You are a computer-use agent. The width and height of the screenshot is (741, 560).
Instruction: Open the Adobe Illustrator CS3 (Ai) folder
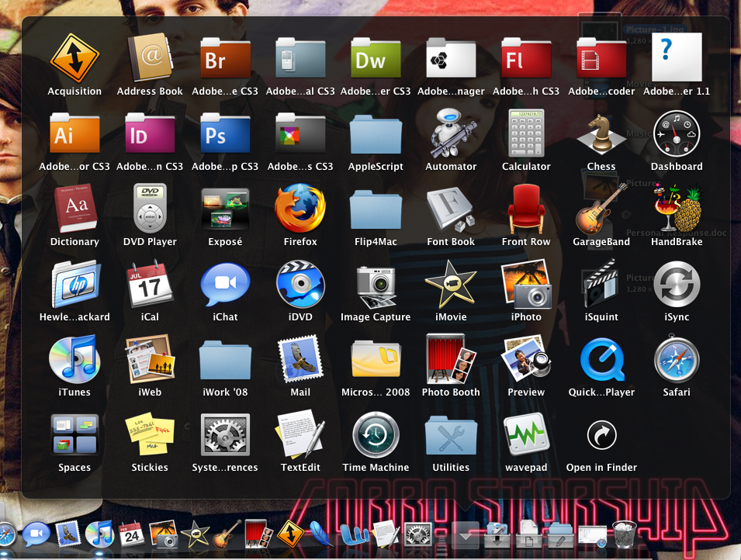pos(74,133)
